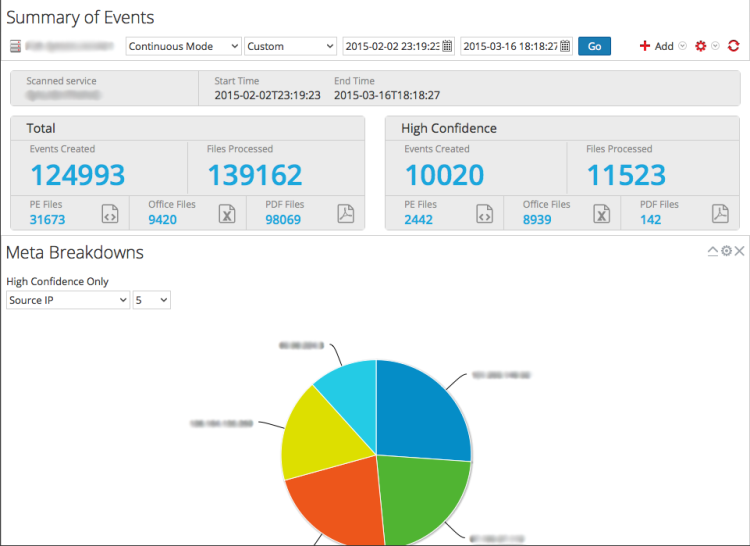This screenshot has width=750, height=546.
Task: Click the High Confidence 8939 Office Files count
Action: pyautogui.click(x=537, y=220)
